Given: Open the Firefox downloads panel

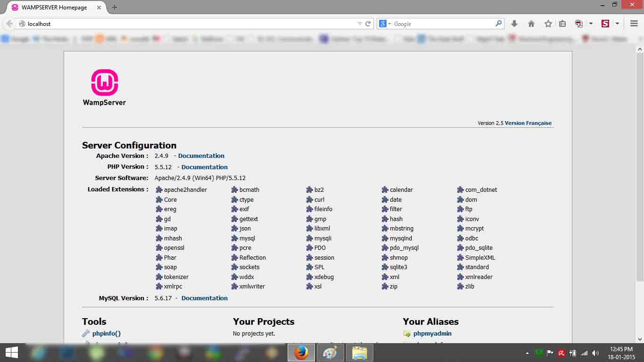Looking at the screenshot, I should (514, 24).
